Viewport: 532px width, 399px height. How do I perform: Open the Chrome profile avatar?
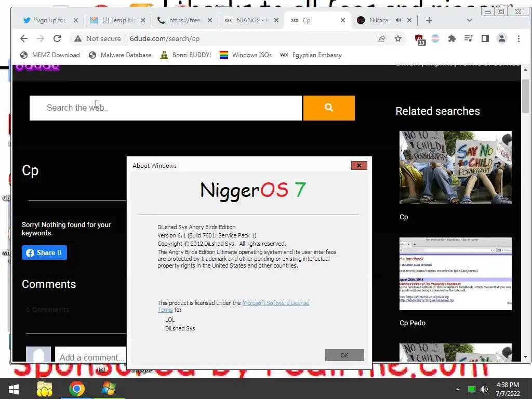[x=502, y=38]
